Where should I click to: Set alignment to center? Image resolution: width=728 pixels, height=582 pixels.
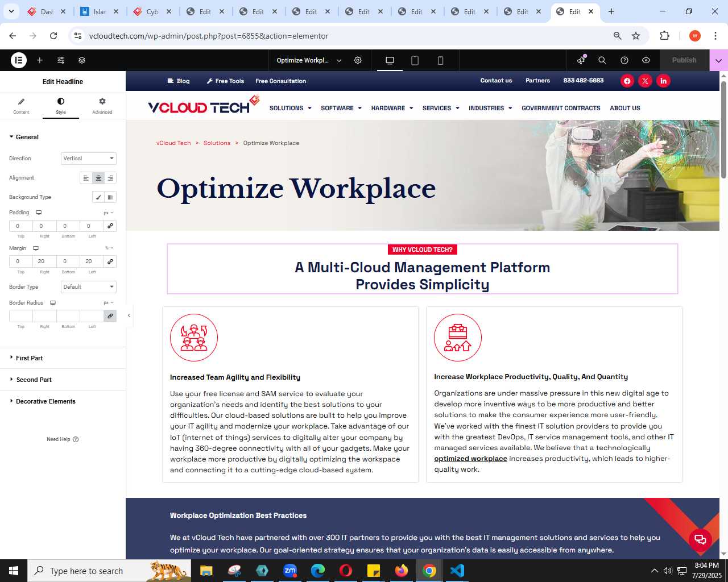pyautogui.click(x=98, y=178)
